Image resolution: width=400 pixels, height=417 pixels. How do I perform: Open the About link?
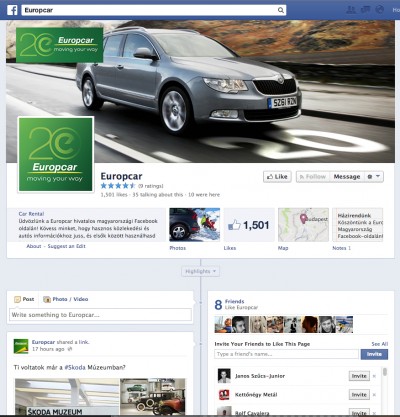coord(34,246)
